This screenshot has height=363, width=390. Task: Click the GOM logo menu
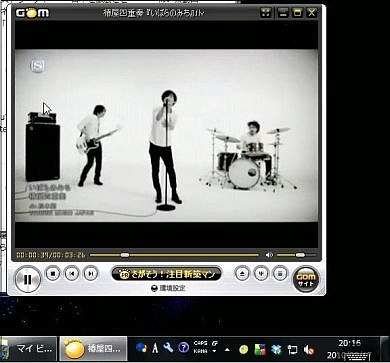[x=32, y=13]
